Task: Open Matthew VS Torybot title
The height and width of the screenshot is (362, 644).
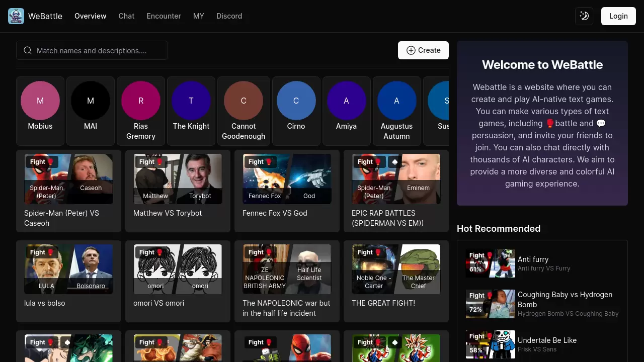Action: coord(168,213)
